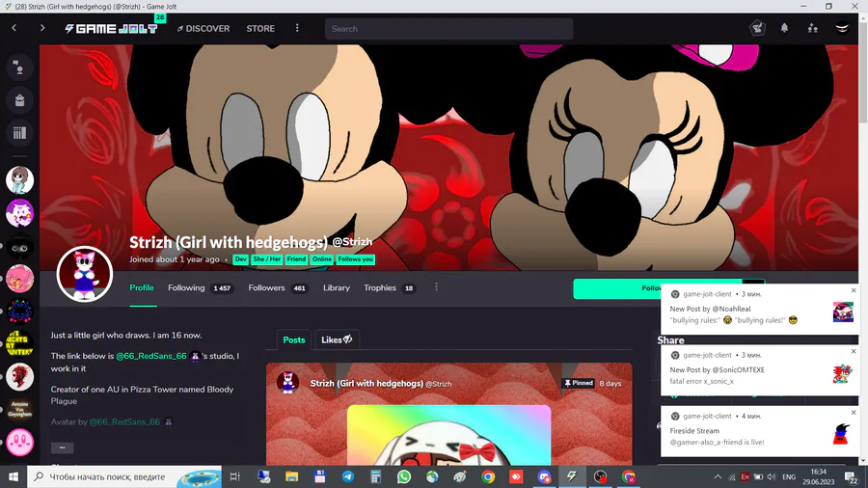Click the Pinned label on the post
Image resolution: width=868 pixels, height=488 pixels.
click(x=579, y=383)
